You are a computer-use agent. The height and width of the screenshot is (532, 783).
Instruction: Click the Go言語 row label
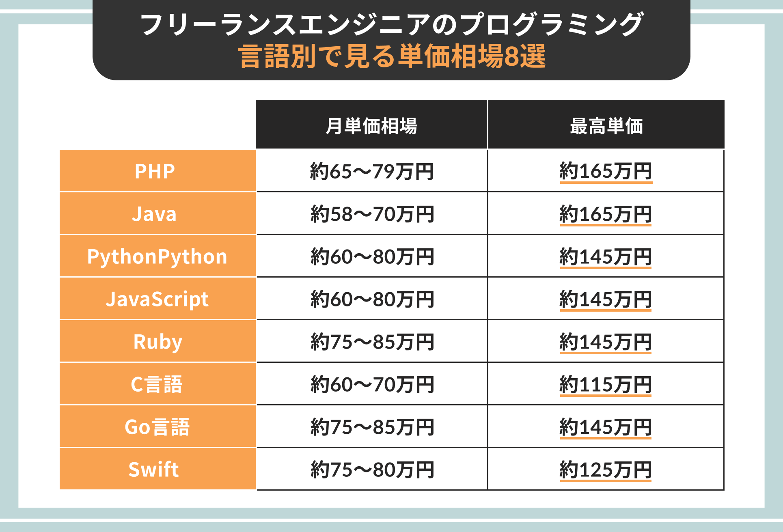[x=157, y=426]
